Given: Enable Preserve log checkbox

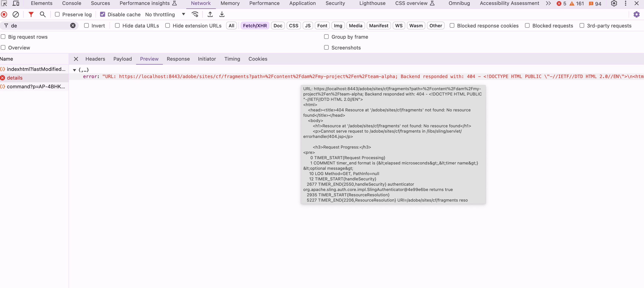Looking at the screenshot, I should coord(57,15).
